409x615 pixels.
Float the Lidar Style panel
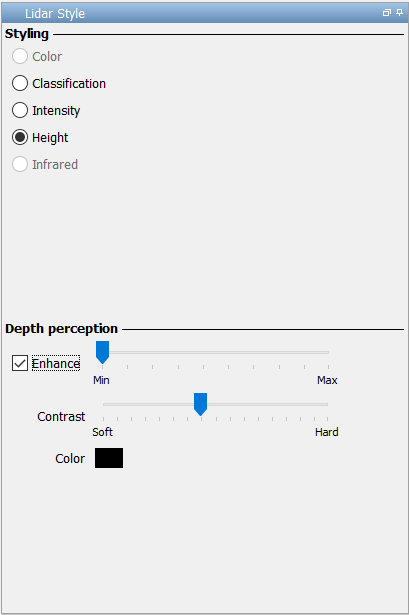387,13
